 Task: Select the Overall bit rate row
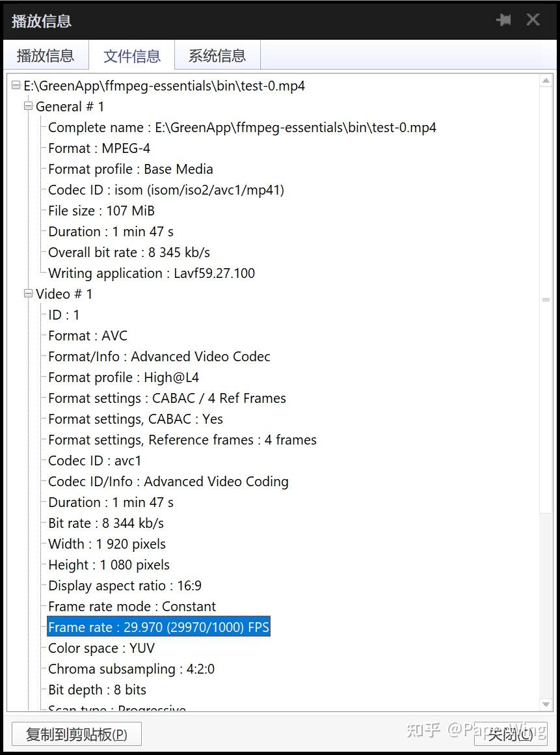coord(129,253)
